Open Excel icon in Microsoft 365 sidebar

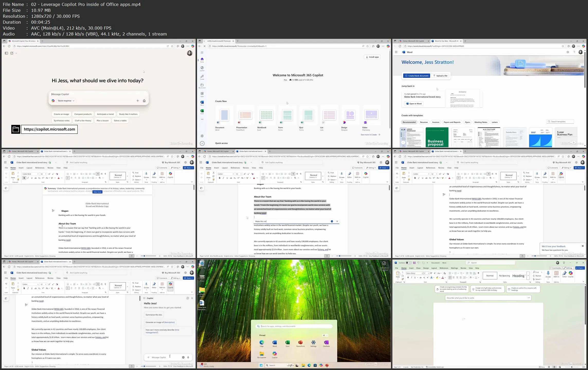click(x=202, y=112)
